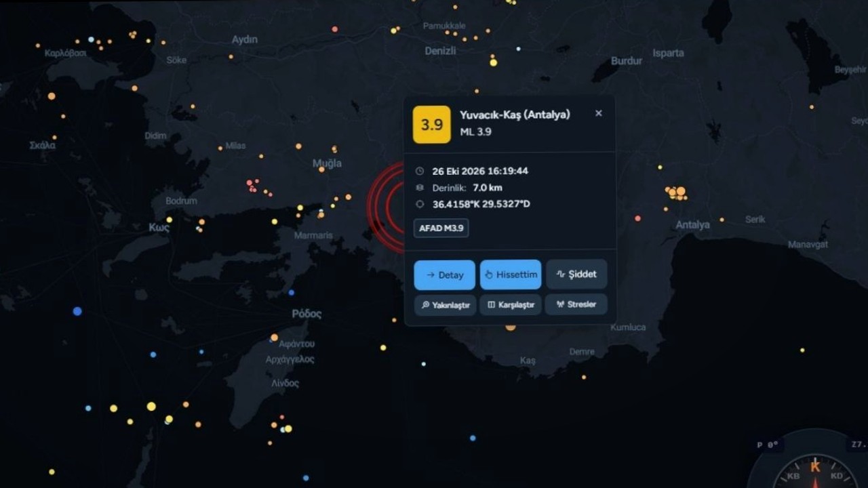Viewport: 868px width, 488px height.
Task: Open the Karşılaştır compare button
Action: pos(511,305)
